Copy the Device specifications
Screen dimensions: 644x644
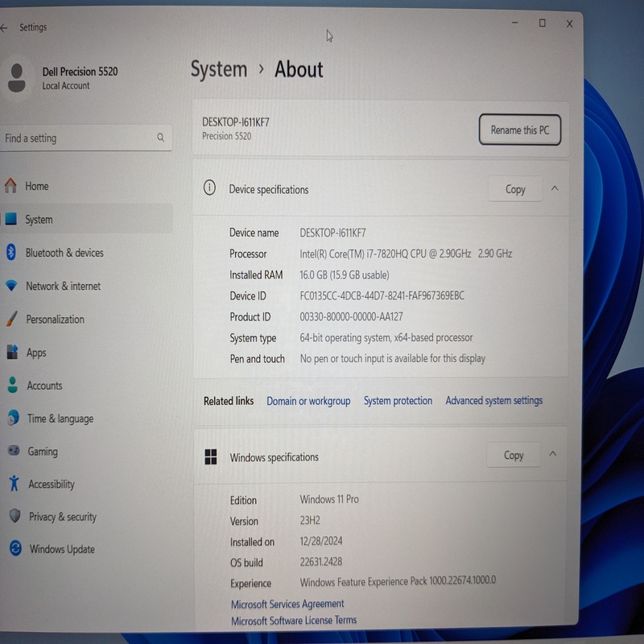(515, 189)
